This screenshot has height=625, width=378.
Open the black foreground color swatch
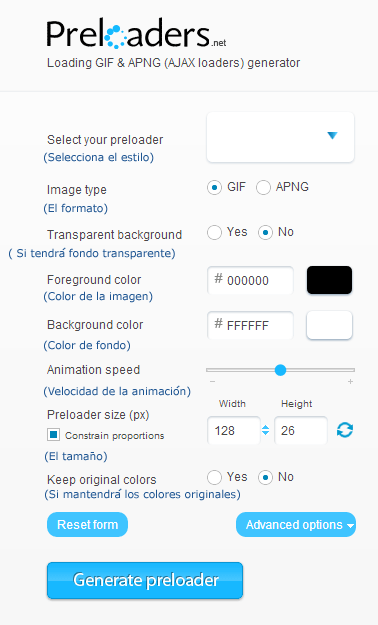pos(329,280)
